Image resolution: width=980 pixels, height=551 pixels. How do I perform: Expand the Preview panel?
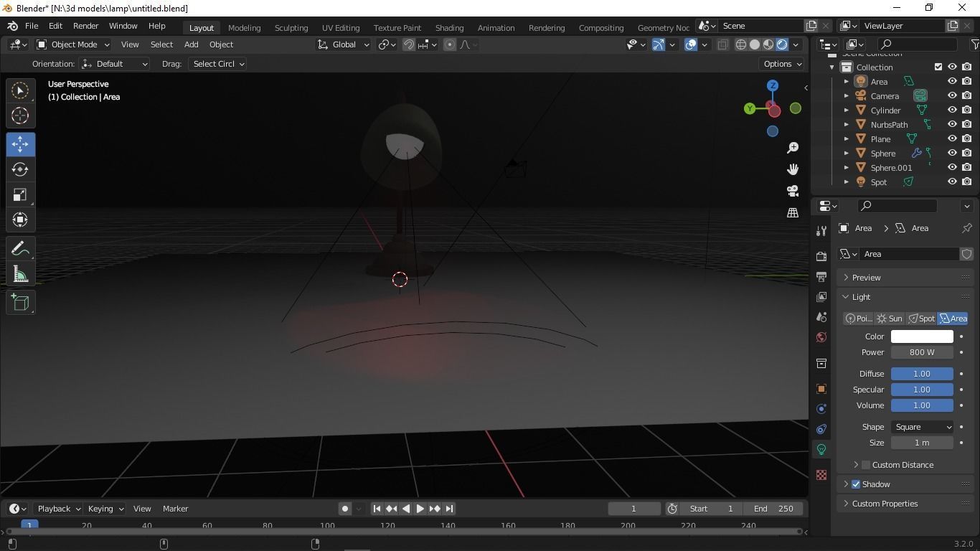pos(905,278)
